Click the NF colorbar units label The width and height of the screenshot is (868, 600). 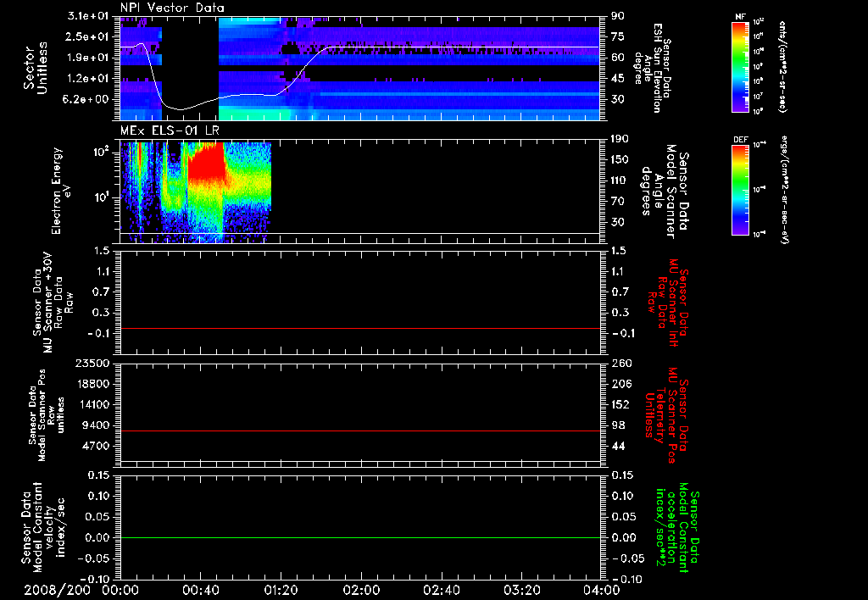click(x=782, y=66)
